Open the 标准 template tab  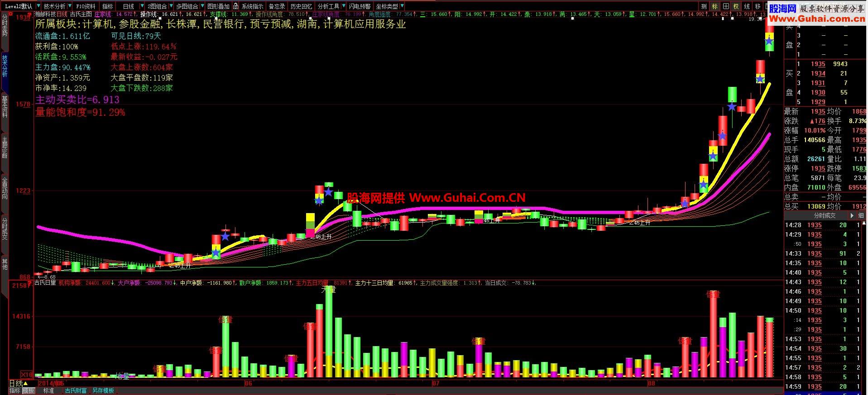(48, 390)
